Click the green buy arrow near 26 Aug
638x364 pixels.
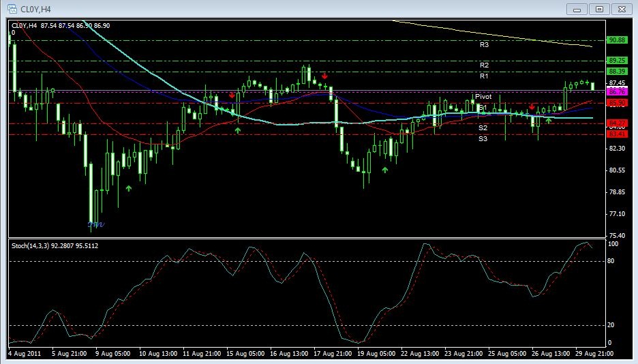[x=549, y=121]
